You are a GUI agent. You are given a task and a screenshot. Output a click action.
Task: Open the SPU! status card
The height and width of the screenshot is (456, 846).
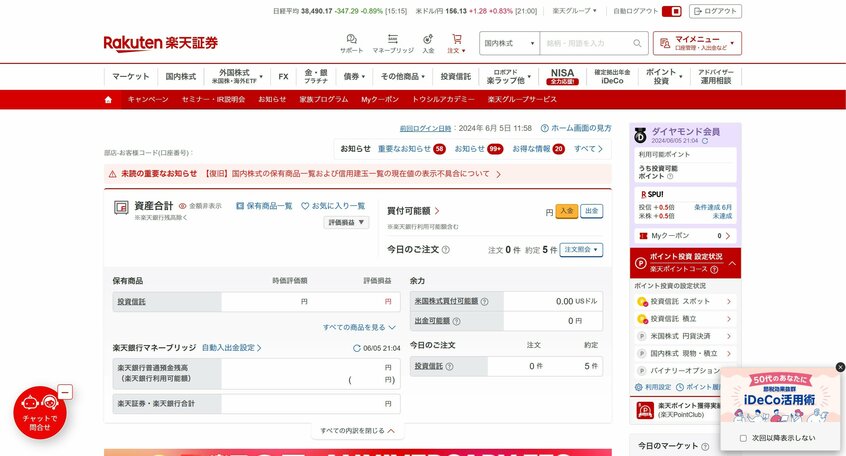point(685,205)
